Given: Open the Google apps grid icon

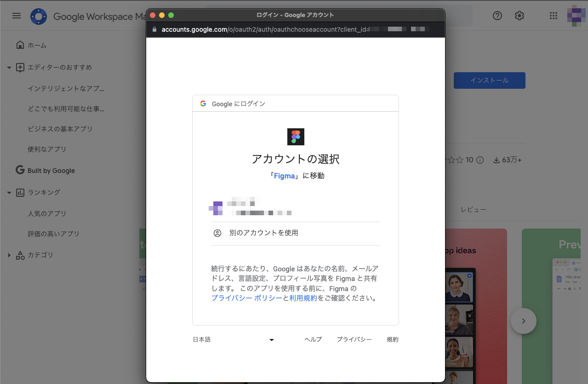Looking at the screenshot, I should (553, 15).
